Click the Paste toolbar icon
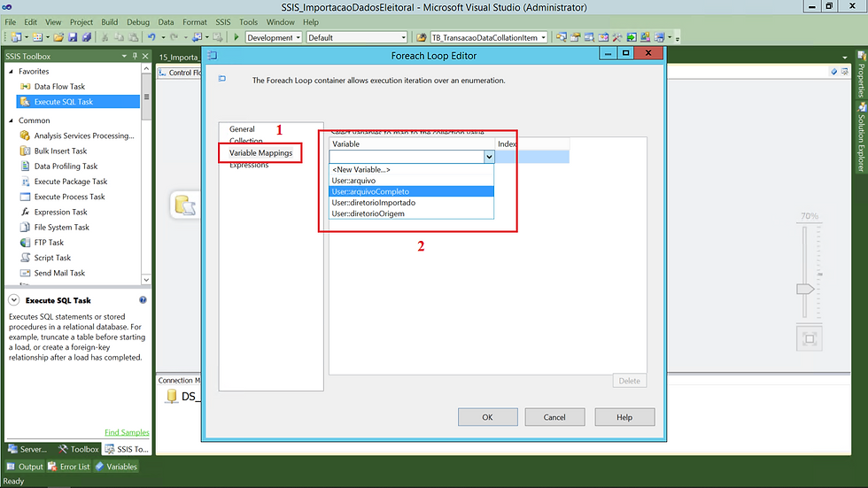 pos(134,37)
